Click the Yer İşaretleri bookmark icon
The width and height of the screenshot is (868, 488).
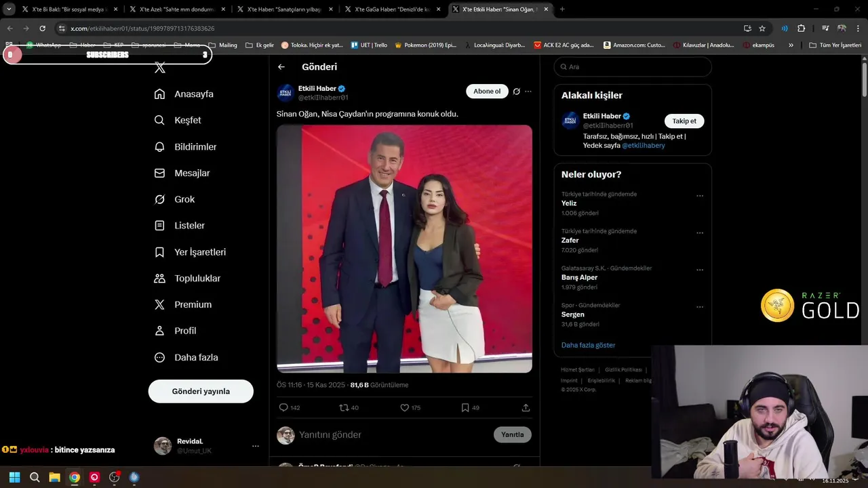[159, 252]
